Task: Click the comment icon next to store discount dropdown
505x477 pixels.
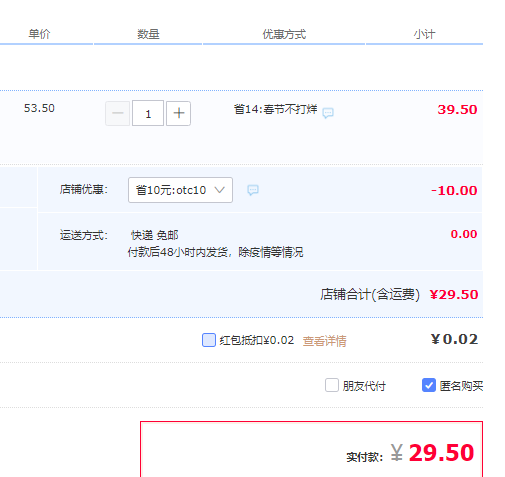Action: 253,190
